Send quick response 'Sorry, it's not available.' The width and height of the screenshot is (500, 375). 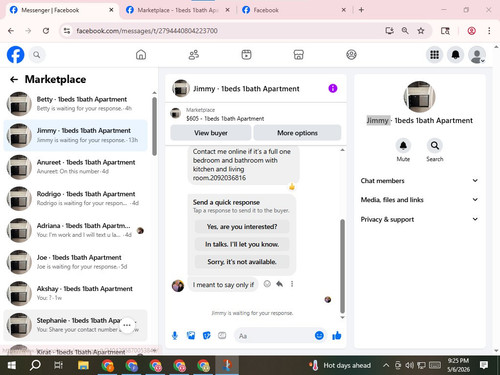[242, 262]
